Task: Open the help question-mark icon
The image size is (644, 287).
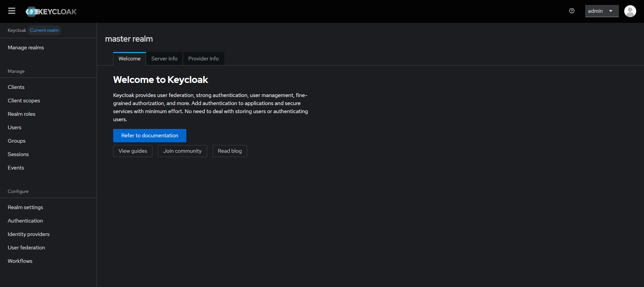Action: 572,11
